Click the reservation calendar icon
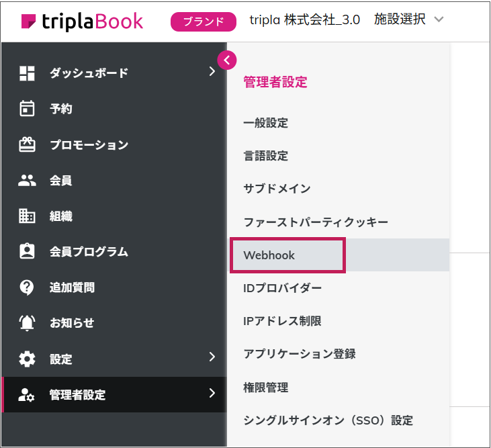This screenshot has height=448, width=491. pyautogui.click(x=27, y=109)
